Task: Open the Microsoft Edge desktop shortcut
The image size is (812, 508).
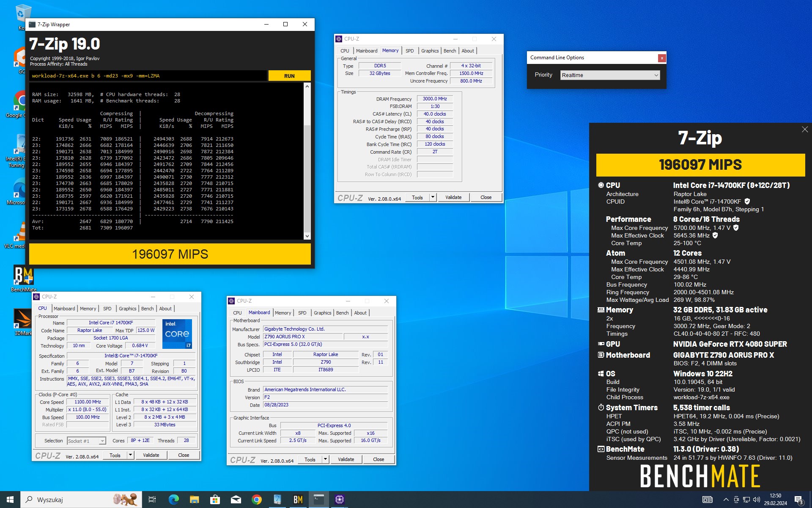Action: 19,191
